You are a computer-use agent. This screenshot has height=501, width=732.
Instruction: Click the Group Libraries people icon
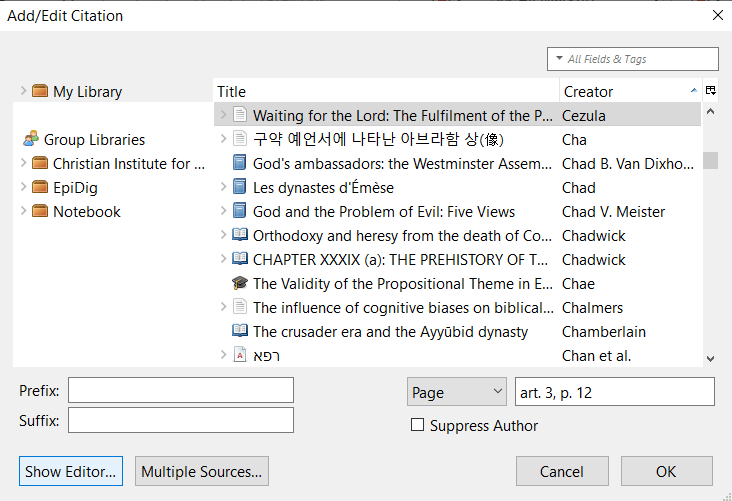(x=31, y=140)
